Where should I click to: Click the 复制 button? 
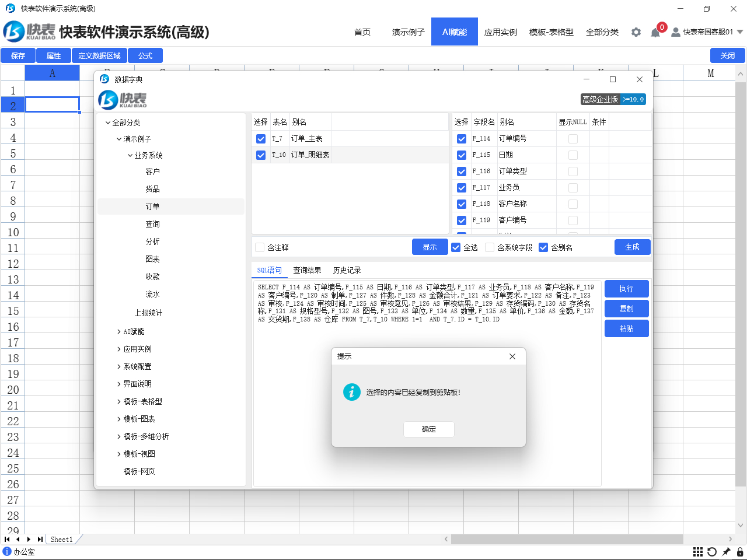pyautogui.click(x=626, y=309)
